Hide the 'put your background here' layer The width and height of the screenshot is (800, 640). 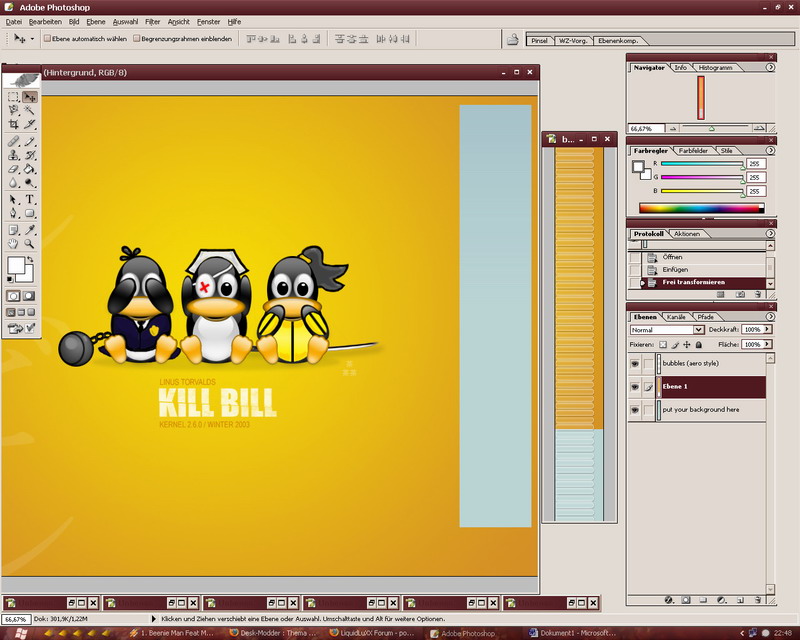tap(635, 410)
